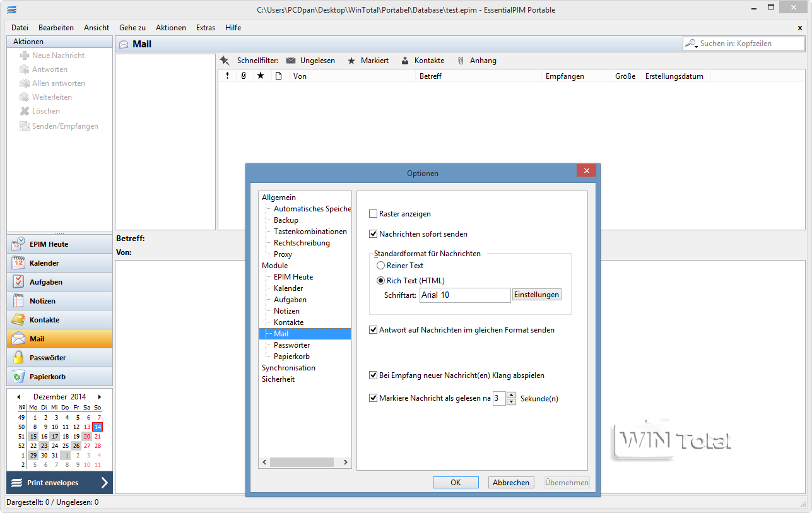The image size is (812, 513).
Task: Open the EPIM Heute module in sidebar
Action: point(59,244)
